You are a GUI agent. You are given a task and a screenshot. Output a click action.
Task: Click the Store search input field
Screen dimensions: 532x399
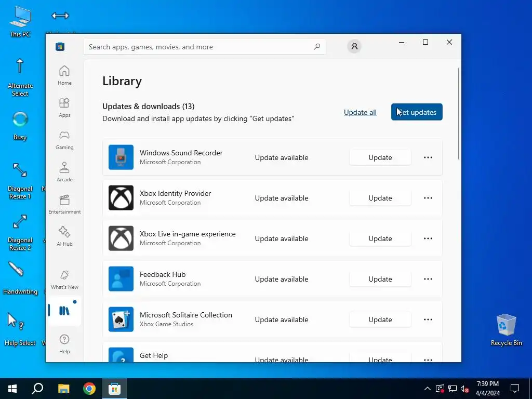205,47
